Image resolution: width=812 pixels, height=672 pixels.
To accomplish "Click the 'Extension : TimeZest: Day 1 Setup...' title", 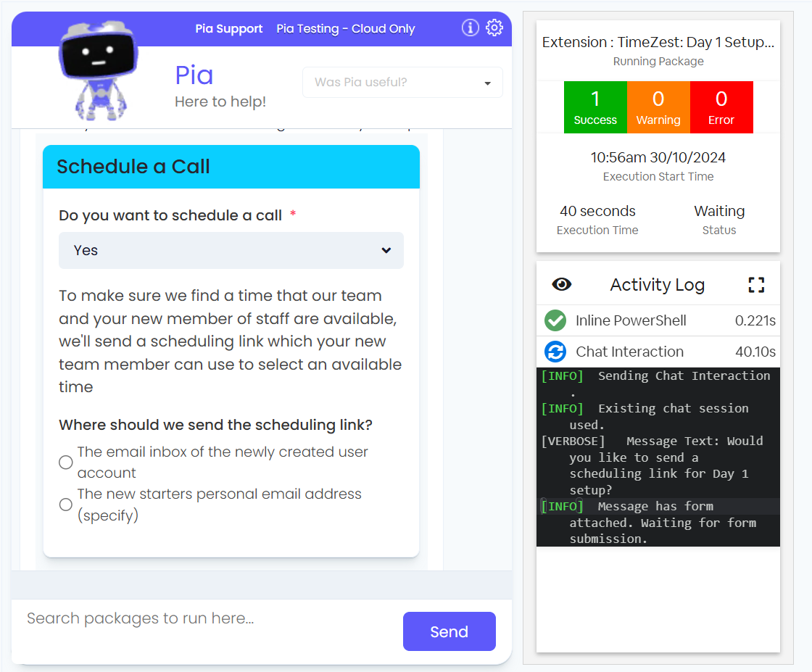I will click(x=658, y=42).
